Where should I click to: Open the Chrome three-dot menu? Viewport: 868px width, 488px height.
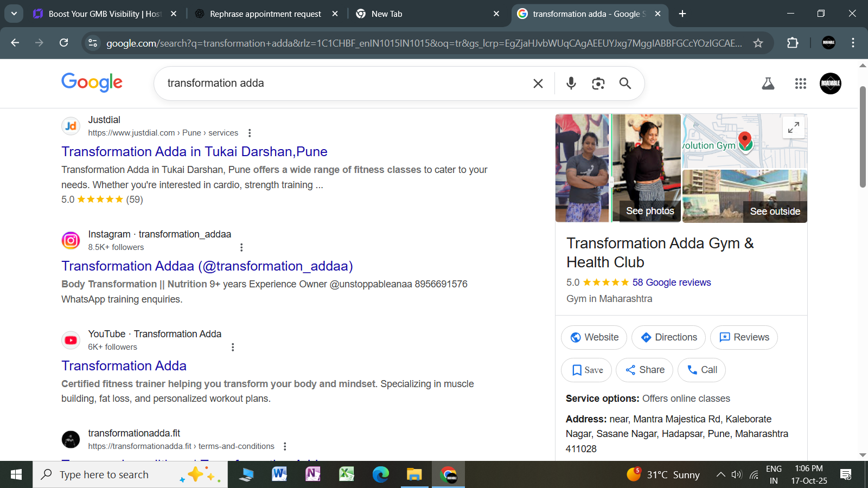pos(853,43)
